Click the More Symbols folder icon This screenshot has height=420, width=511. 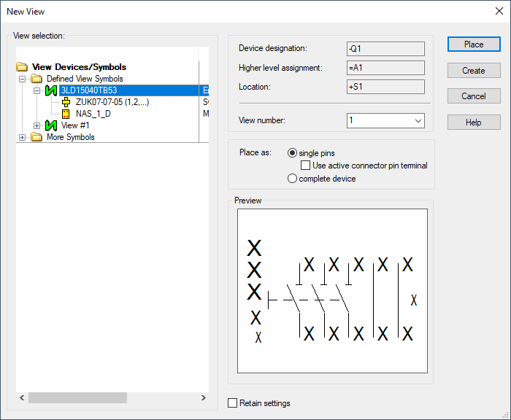36,137
